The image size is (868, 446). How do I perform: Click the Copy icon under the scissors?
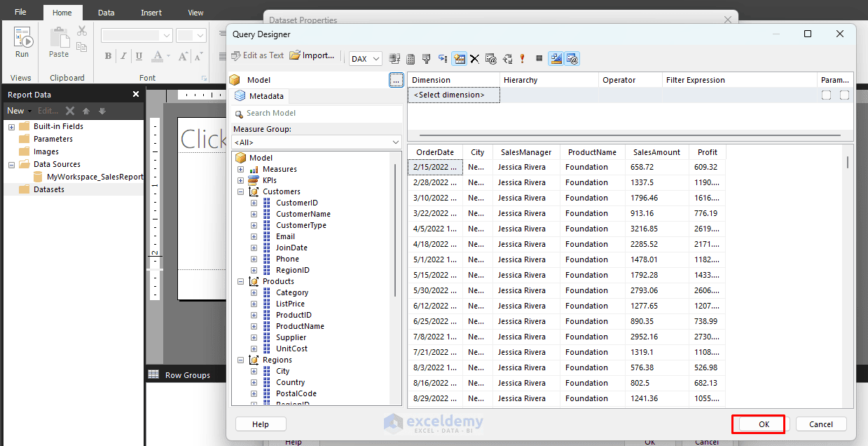[82, 46]
